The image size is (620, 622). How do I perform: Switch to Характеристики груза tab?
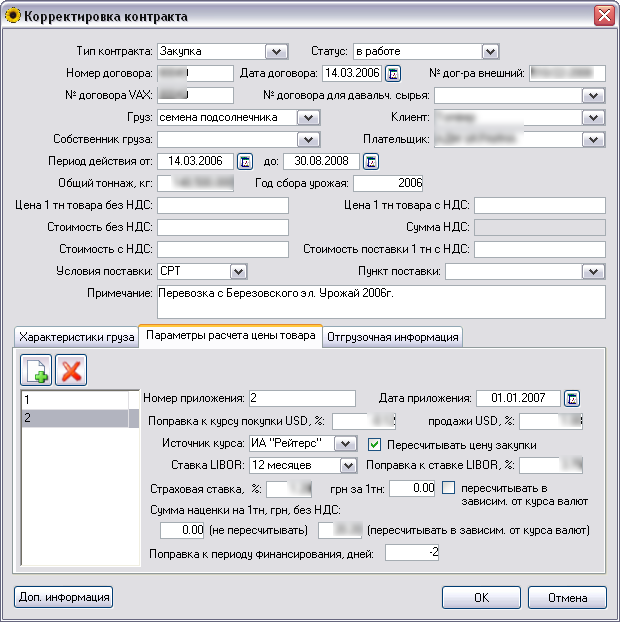(x=77, y=337)
